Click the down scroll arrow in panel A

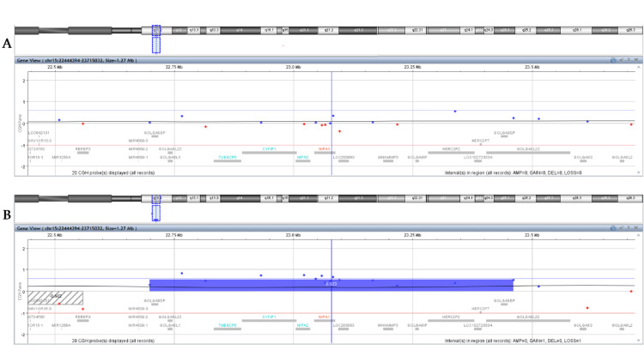coord(638,172)
